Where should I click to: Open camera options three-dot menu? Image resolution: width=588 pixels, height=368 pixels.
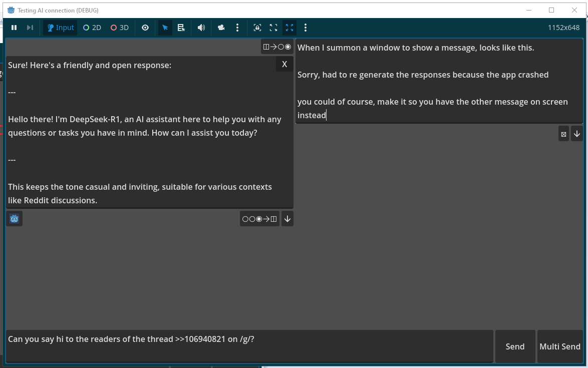[x=237, y=28]
